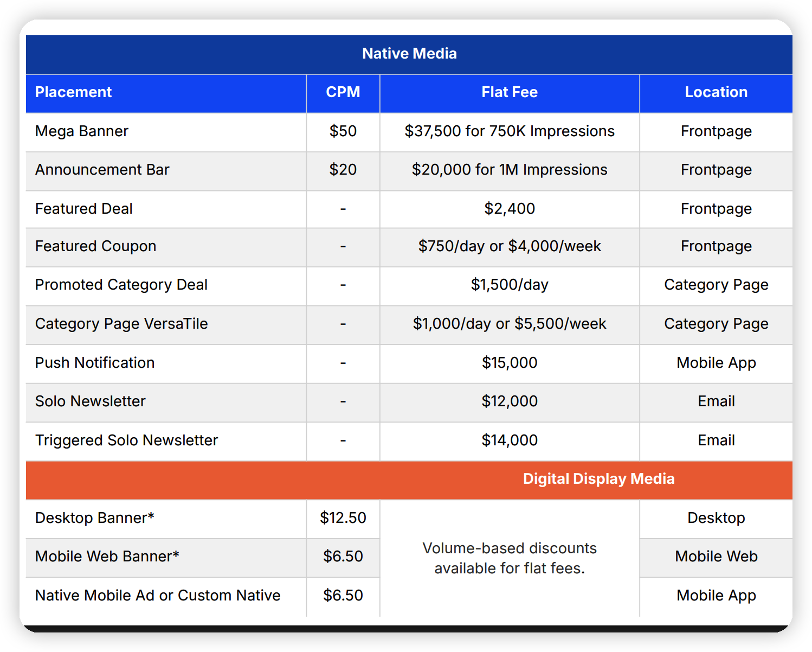812x652 pixels.
Task: Select the $20 CPM value
Action: coord(343,170)
